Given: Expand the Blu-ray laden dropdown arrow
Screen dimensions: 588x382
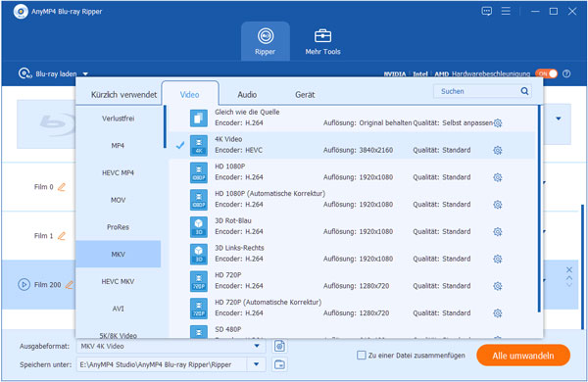Looking at the screenshot, I should pyautogui.click(x=85, y=73).
